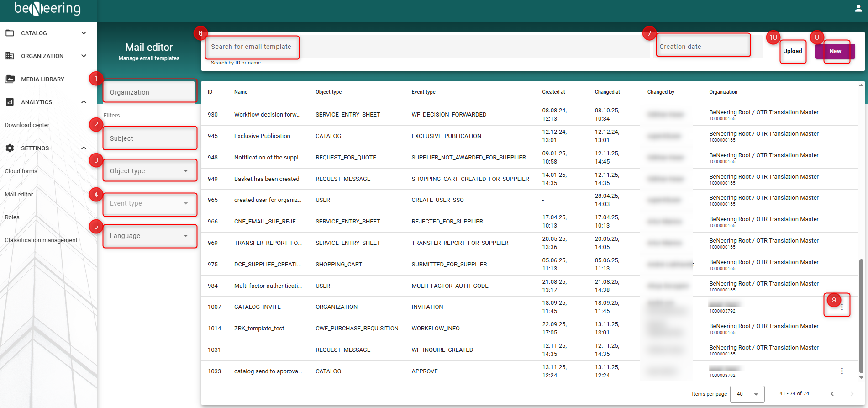Click the table vertical scrollbar

tap(861, 315)
